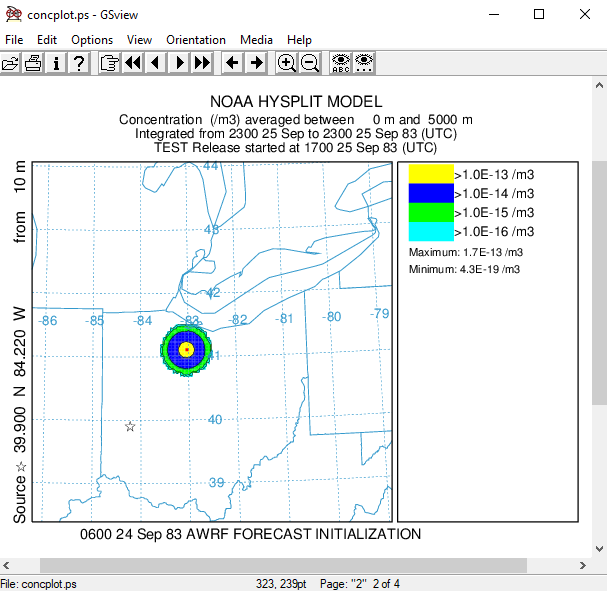Click 'Maximum: 1.7E-13 /m3' text
Image resolution: width=607 pixels, height=591 pixels.
tap(466, 252)
